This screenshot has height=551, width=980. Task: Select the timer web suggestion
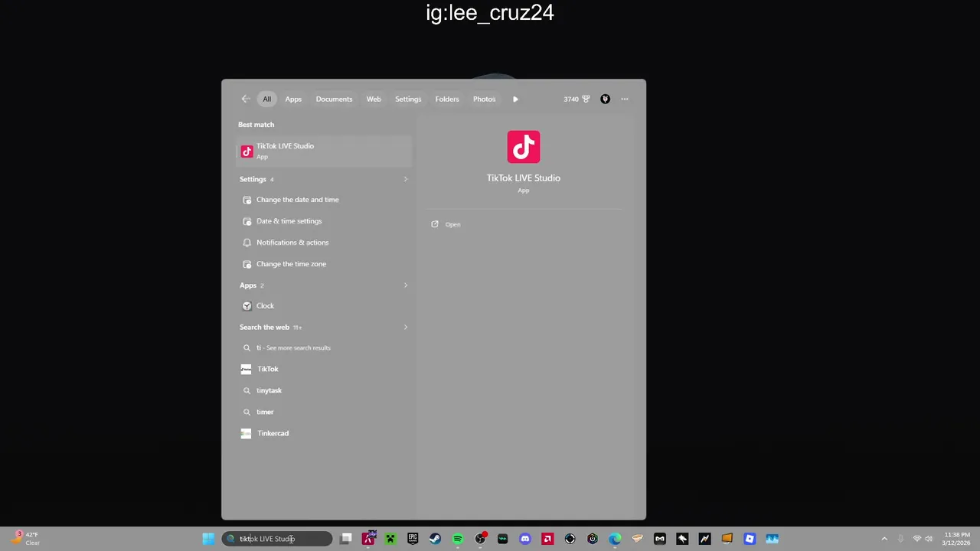pyautogui.click(x=325, y=412)
